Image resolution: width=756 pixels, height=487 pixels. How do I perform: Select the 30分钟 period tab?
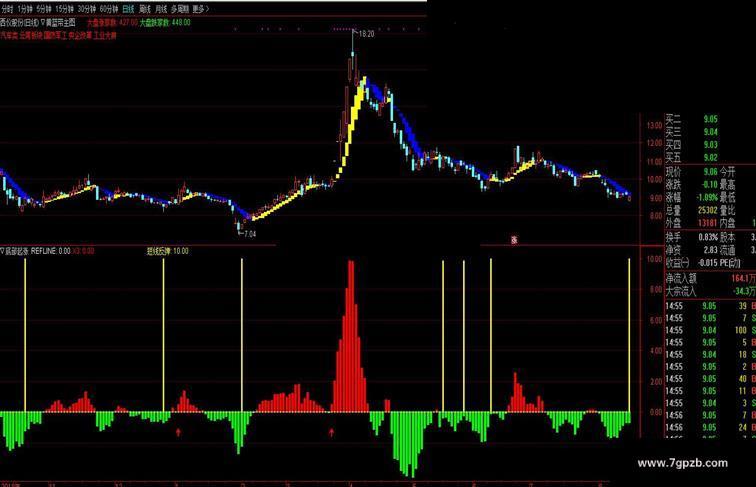tap(87, 9)
